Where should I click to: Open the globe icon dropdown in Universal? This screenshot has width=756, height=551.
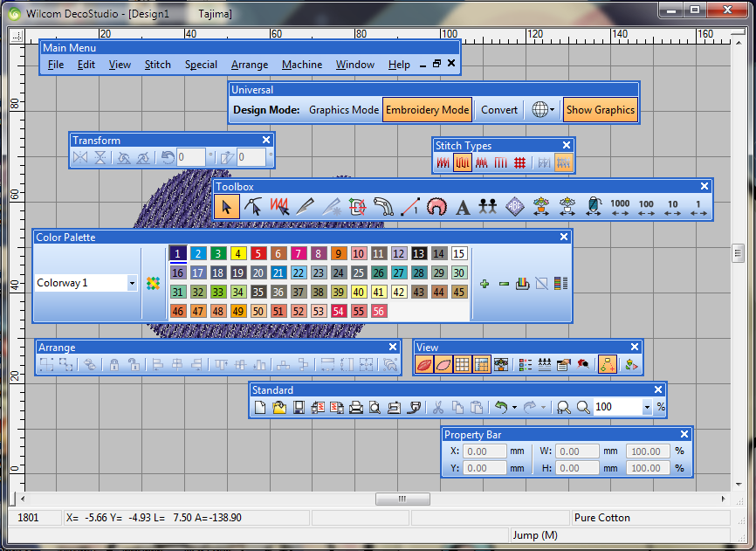pyautogui.click(x=544, y=110)
